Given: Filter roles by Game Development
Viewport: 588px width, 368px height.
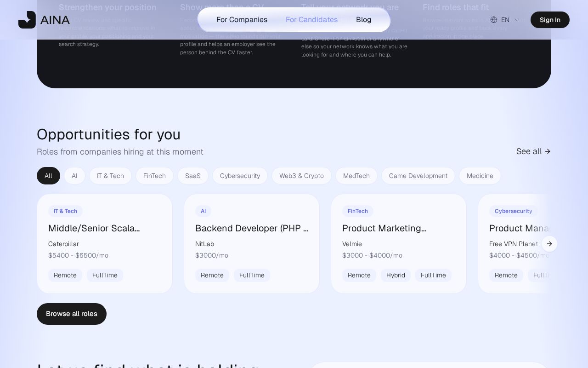Looking at the screenshot, I should click(x=418, y=176).
